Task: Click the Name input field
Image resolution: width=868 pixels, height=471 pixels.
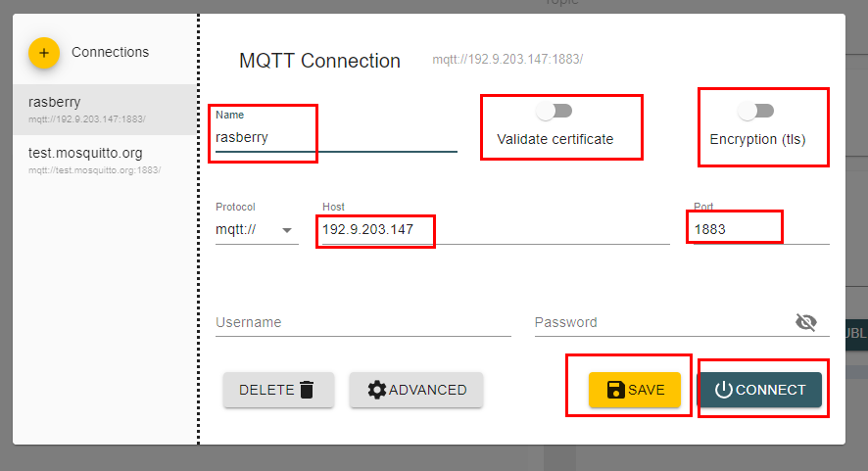Action: point(336,137)
